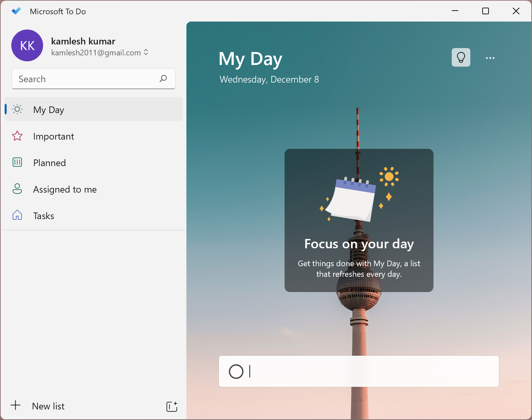Click the 'My Day' page heading

click(250, 59)
